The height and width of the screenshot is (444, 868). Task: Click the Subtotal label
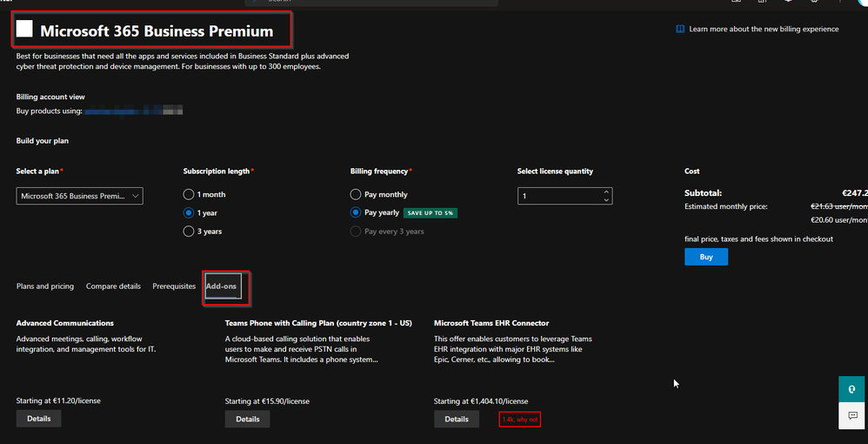(703, 193)
